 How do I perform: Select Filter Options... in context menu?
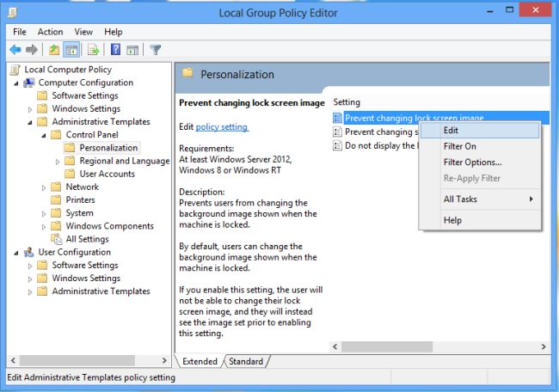472,162
